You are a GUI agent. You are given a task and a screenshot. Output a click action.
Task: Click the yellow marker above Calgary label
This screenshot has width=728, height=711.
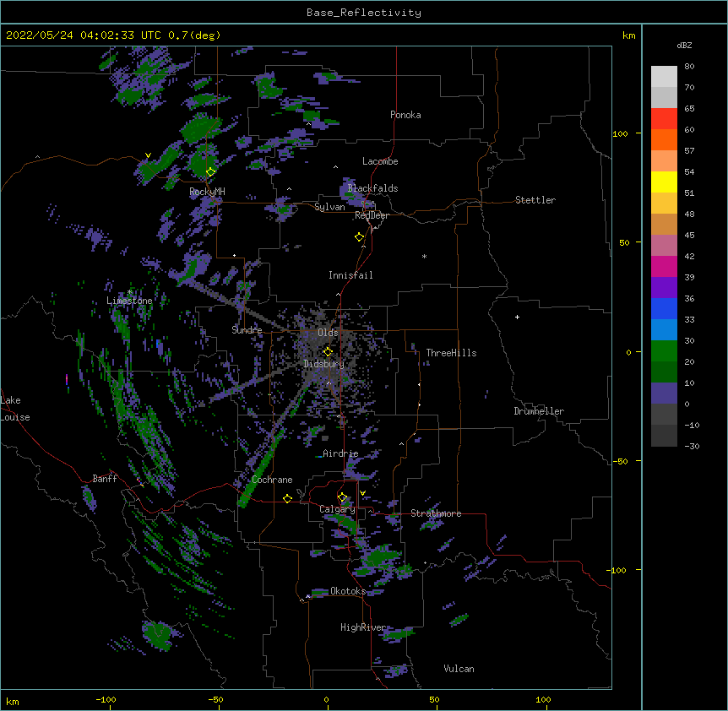pos(342,497)
